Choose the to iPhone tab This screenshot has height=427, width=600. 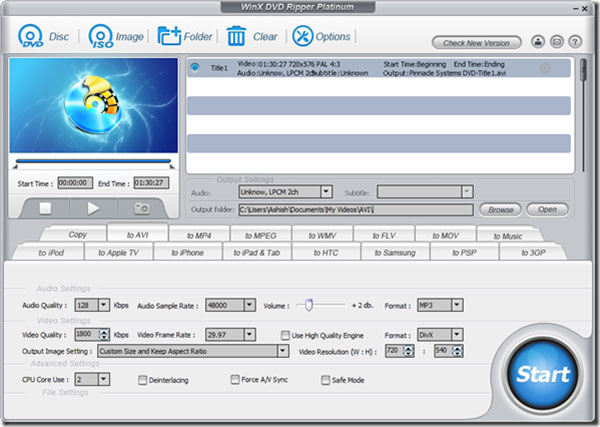point(188,253)
